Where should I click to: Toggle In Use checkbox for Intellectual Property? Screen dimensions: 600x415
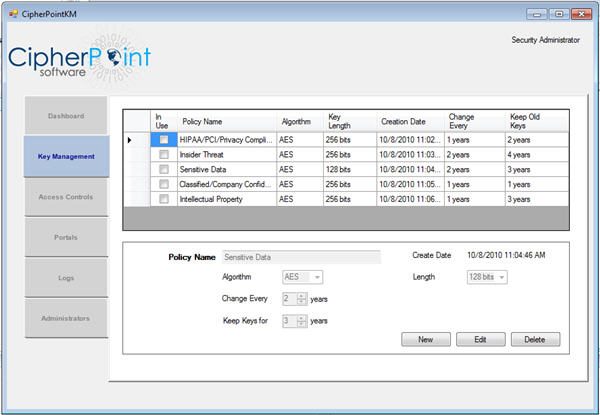pyautogui.click(x=164, y=199)
